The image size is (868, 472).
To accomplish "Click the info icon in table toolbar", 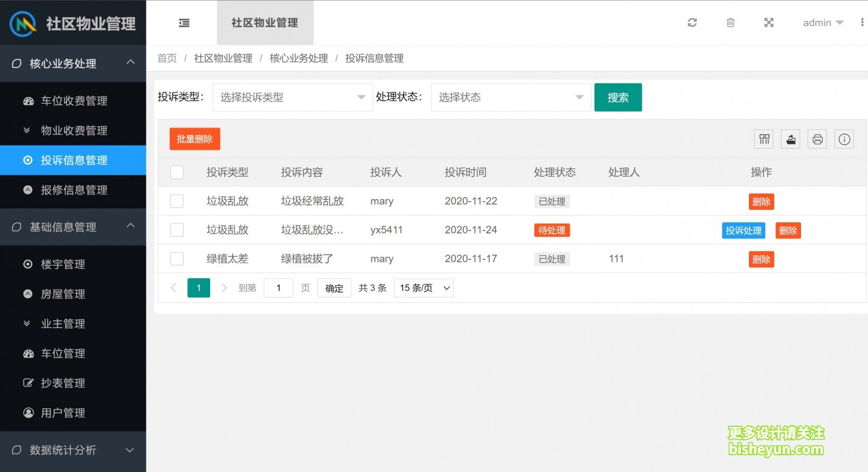I will (x=844, y=139).
